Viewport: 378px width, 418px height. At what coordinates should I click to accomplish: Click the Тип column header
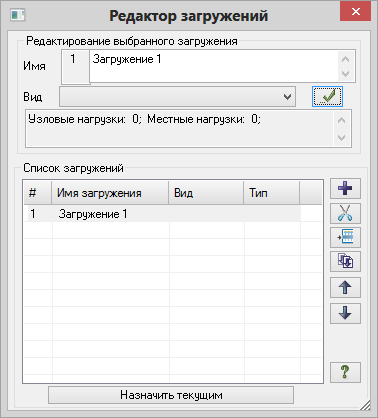tap(272, 193)
